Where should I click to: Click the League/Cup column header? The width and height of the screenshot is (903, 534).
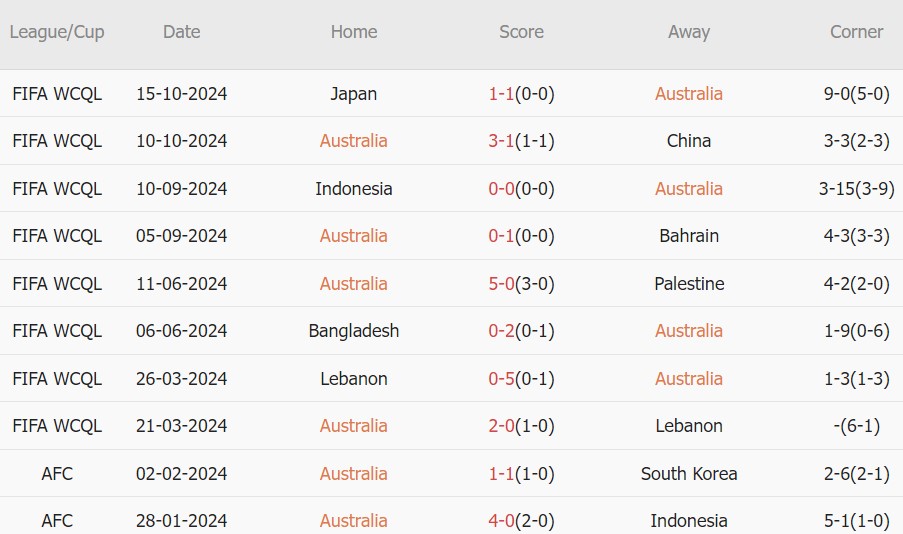[57, 32]
